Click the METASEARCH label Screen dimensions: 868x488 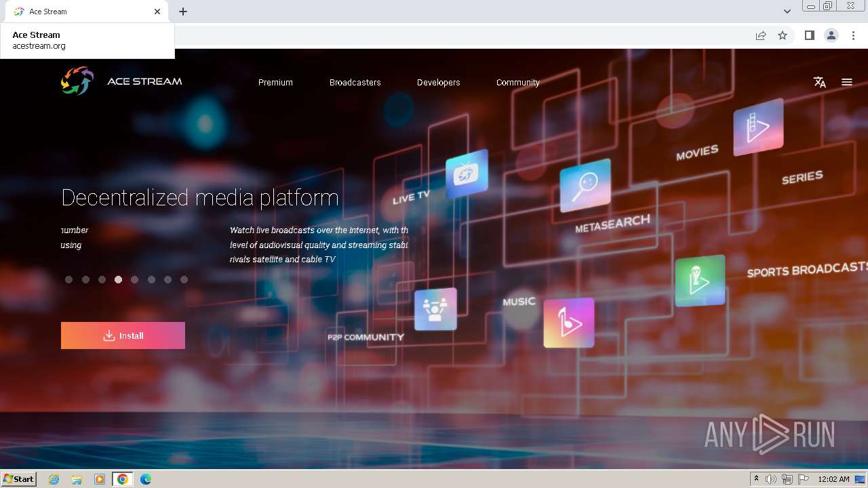click(612, 224)
